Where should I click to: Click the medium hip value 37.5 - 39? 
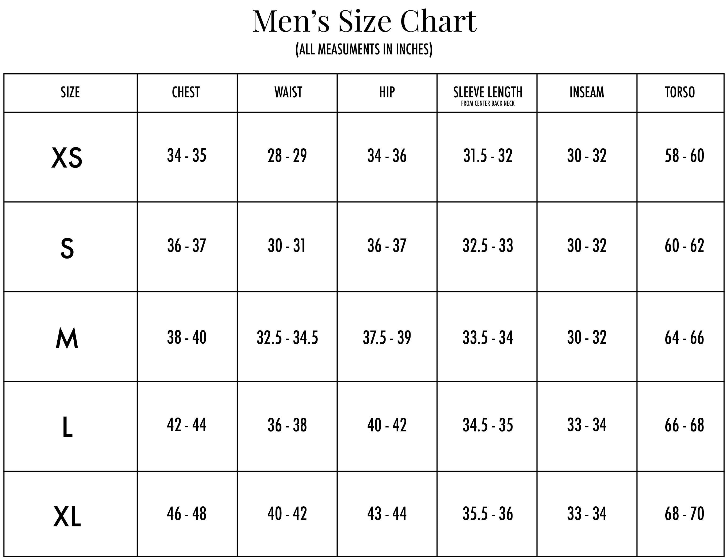[x=387, y=338]
